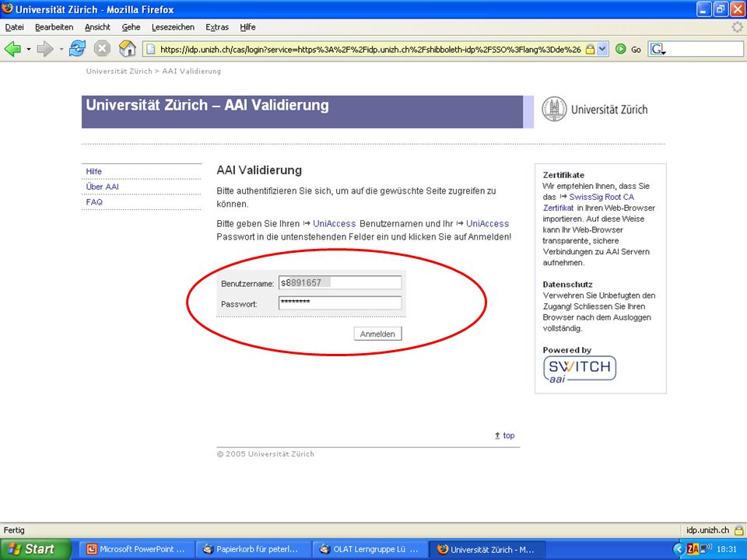Image resolution: width=747 pixels, height=560 pixels.
Task: Open the Hilfe menu in the menu bar
Action: pyautogui.click(x=247, y=27)
